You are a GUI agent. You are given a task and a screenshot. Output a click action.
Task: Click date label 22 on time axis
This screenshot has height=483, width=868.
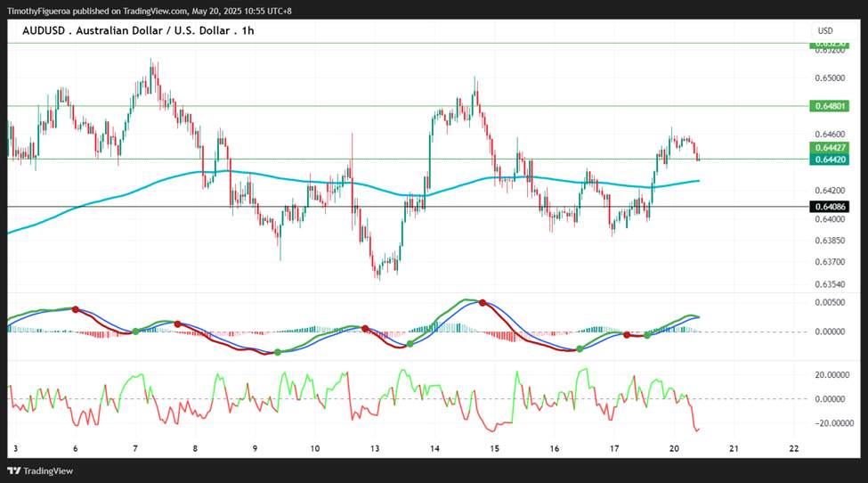(x=794, y=448)
